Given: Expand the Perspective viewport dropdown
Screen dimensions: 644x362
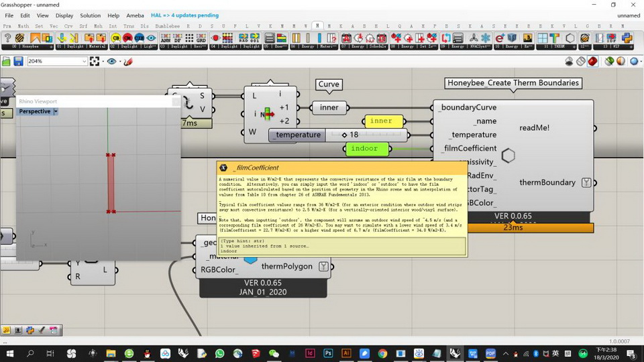Looking at the screenshot, I should 56,111.
